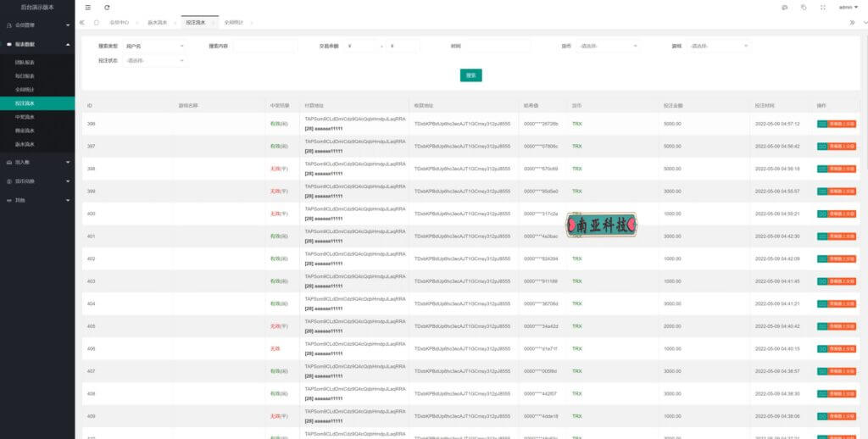The image size is (868, 439).
Task: Click orange chain-transaction button in row 405
Action: click(x=842, y=326)
